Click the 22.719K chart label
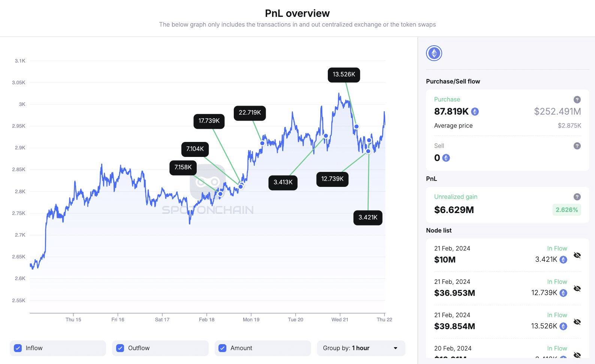This screenshot has height=364, width=595. click(x=250, y=113)
